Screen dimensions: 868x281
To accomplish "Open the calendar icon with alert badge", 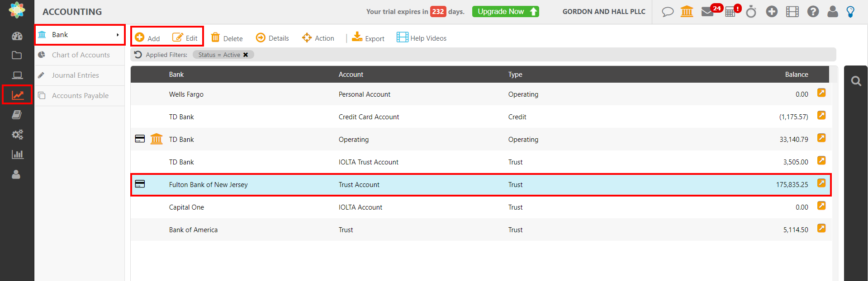I will tap(730, 12).
